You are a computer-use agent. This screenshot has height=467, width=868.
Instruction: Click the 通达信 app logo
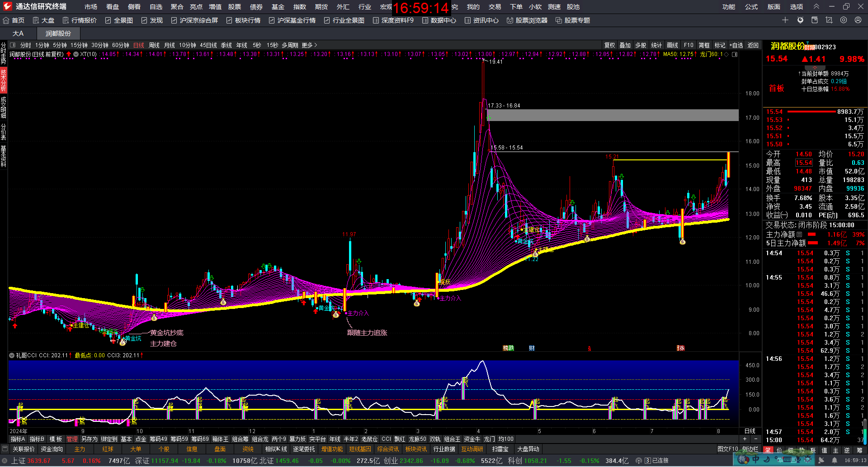[x=8, y=6]
